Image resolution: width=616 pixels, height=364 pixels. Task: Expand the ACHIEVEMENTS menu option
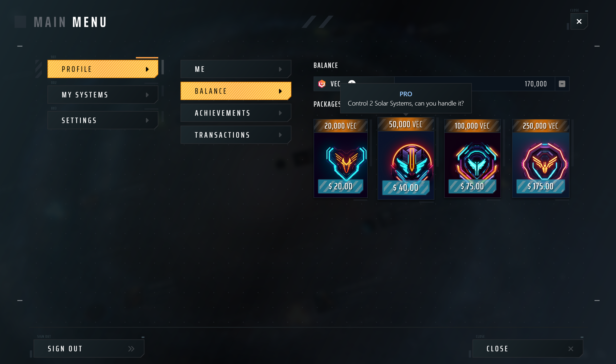click(236, 113)
